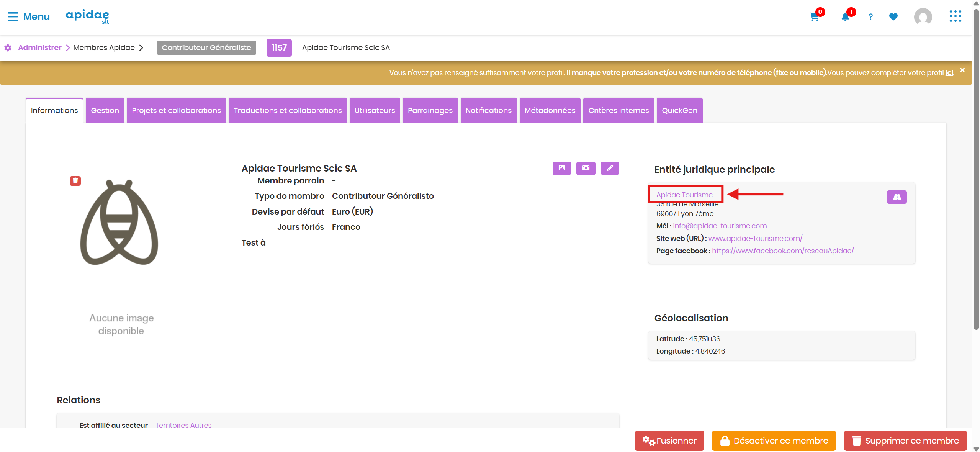Click the road icon in legal entity card
The width and height of the screenshot is (980, 452).
coord(897,197)
